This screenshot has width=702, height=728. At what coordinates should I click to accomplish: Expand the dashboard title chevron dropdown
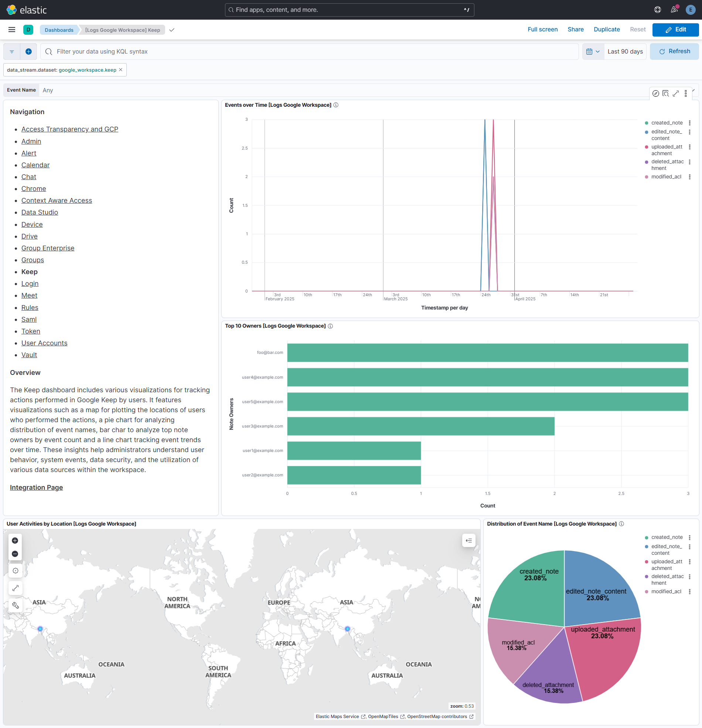point(172,30)
